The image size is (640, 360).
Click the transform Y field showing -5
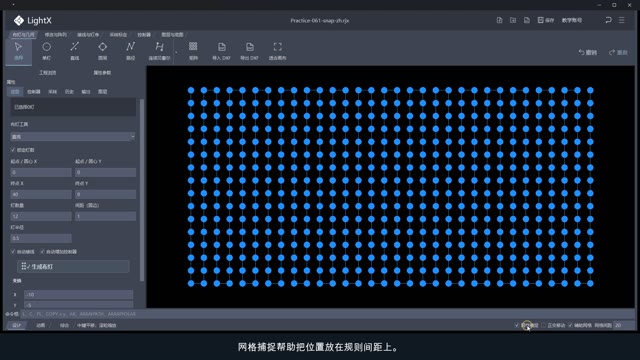[x=78, y=305]
